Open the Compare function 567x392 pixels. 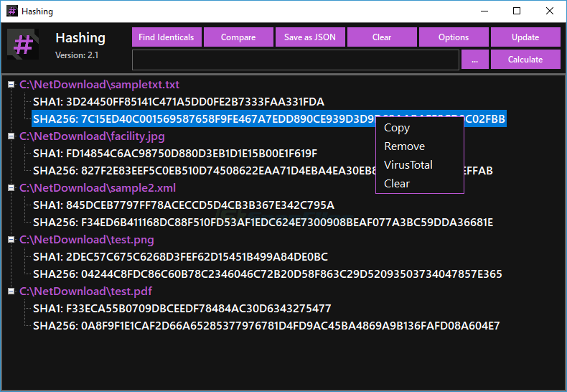point(238,37)
